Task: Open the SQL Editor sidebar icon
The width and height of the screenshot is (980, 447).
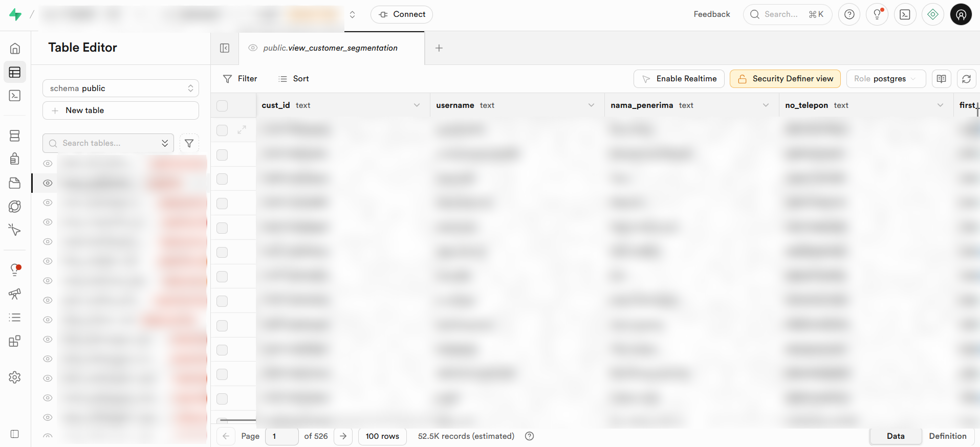Action: [x=15, y=96]
